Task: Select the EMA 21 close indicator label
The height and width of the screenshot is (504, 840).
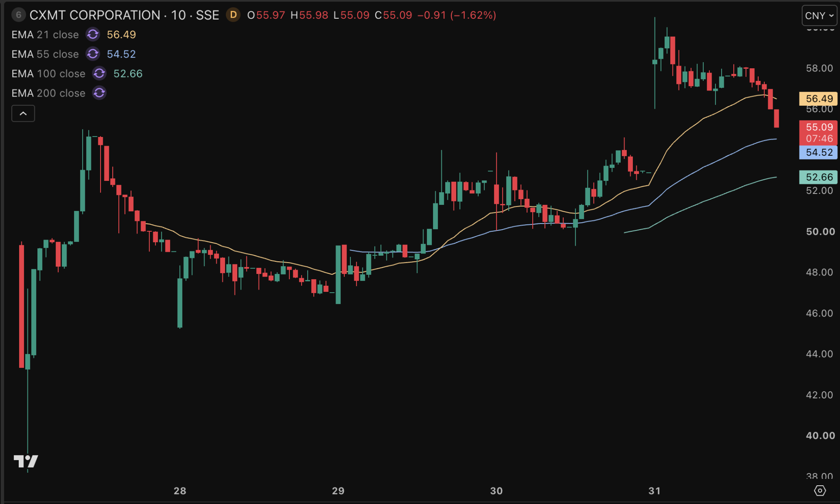Action: coord(45,34)
